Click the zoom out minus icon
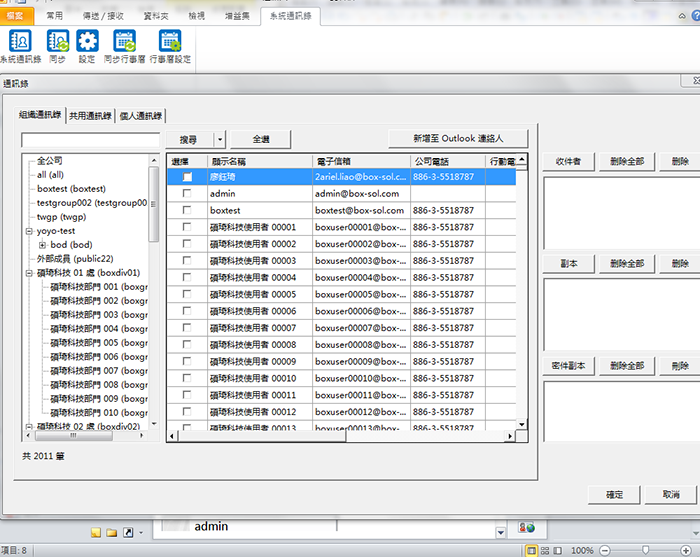 tap(605, 551)
